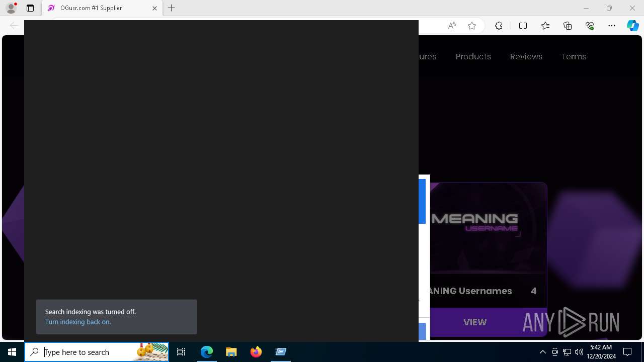
Task: Click the Edge profile avatar icon
Action: tap(11, 8)
